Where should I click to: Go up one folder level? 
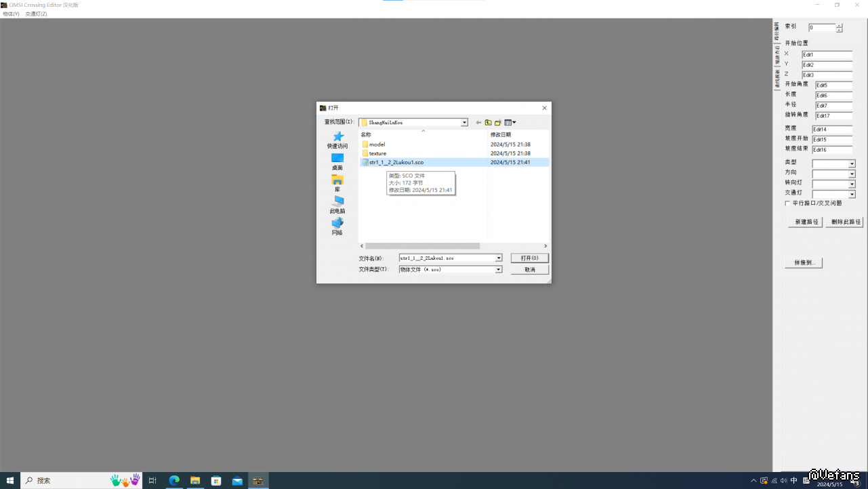point(488,123)
